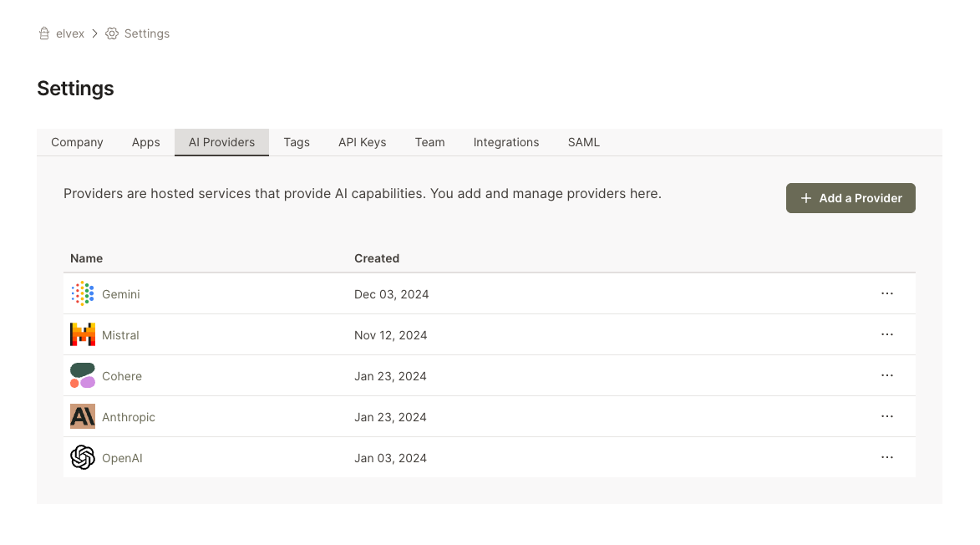Click the elvex building icon in breadcrumb

(44, 33)
